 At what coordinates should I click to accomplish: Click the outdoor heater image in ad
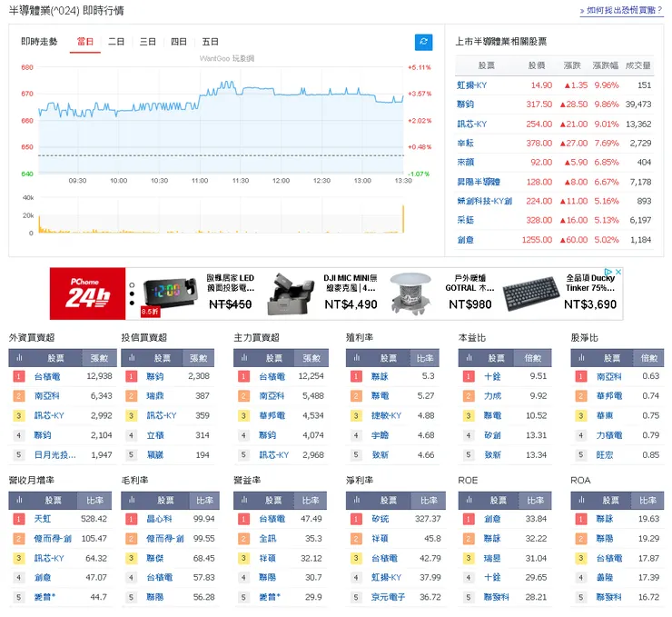[x=410, y=294]
